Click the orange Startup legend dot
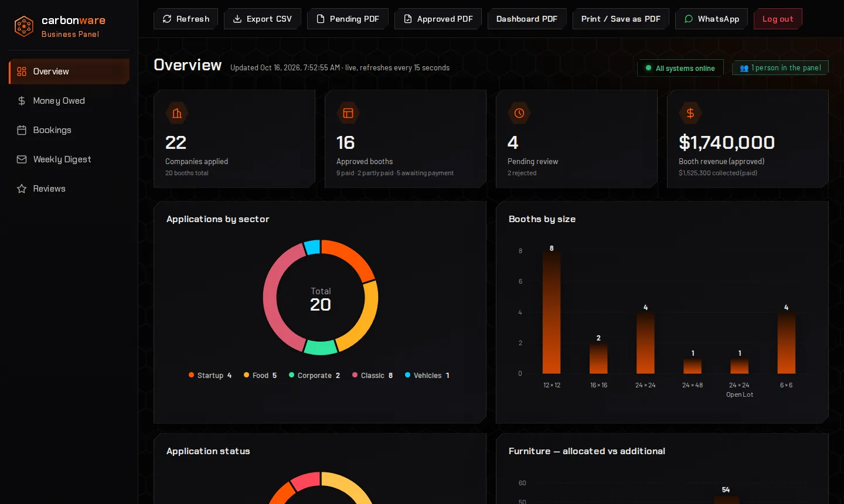The image size is (844, 504). tap(191, 375)
